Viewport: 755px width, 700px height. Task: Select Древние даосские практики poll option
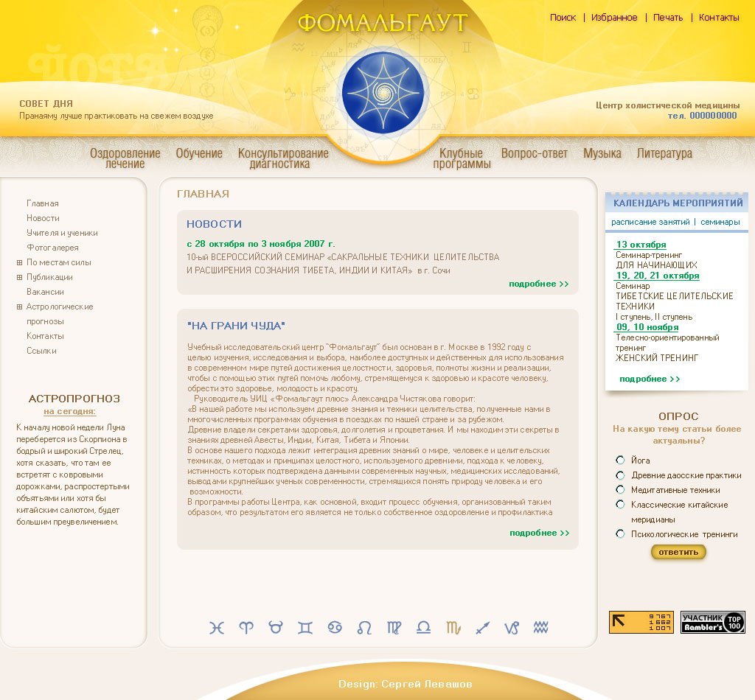click(x=620, y=475)
